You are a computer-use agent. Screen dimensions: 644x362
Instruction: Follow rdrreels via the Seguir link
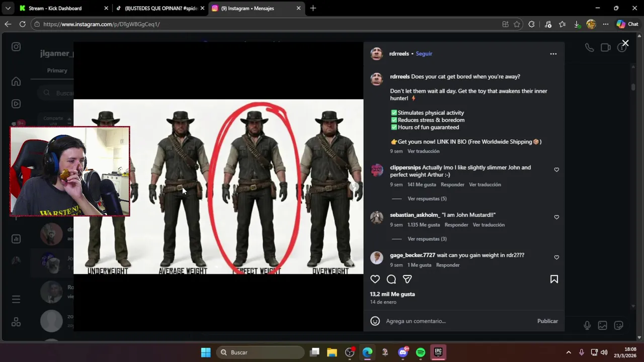click(x=424, y=54)
